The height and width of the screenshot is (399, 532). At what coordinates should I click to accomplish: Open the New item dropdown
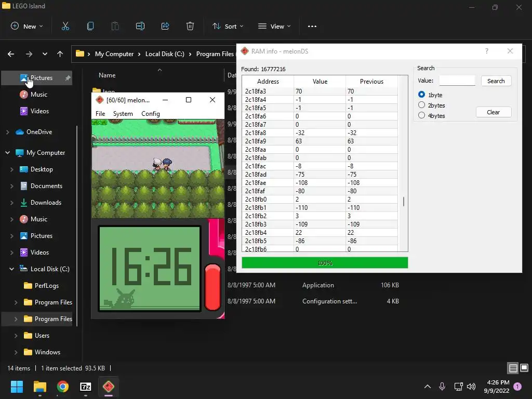tap(27, 26)
